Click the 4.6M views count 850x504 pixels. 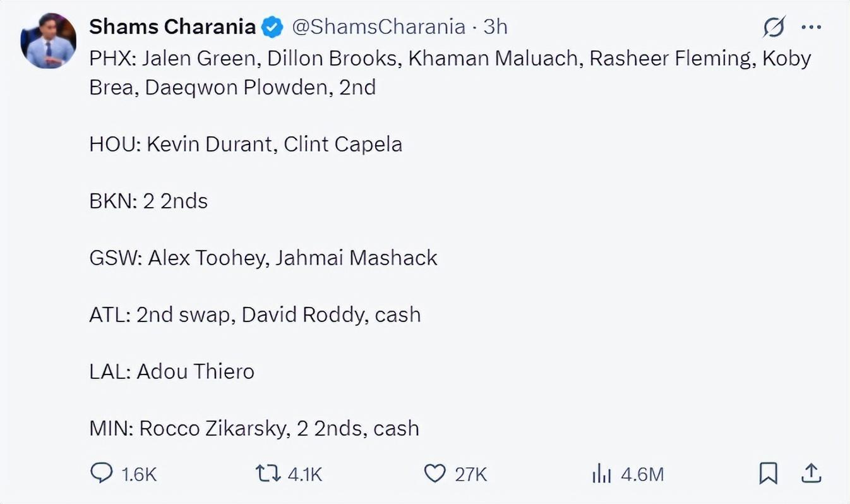[642, 474]
